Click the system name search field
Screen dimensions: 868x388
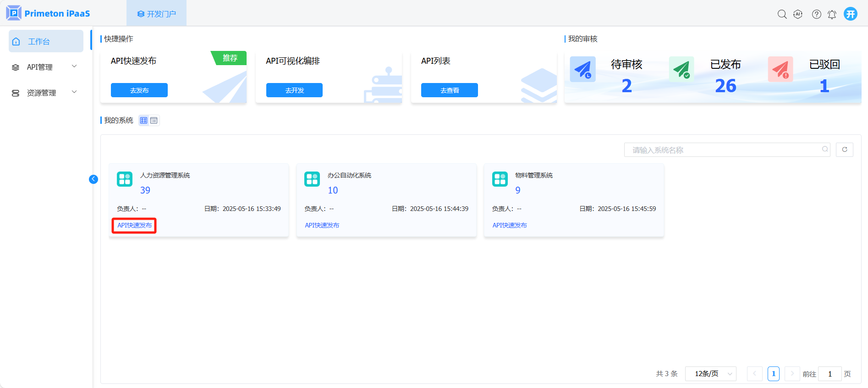pos(724,150)
